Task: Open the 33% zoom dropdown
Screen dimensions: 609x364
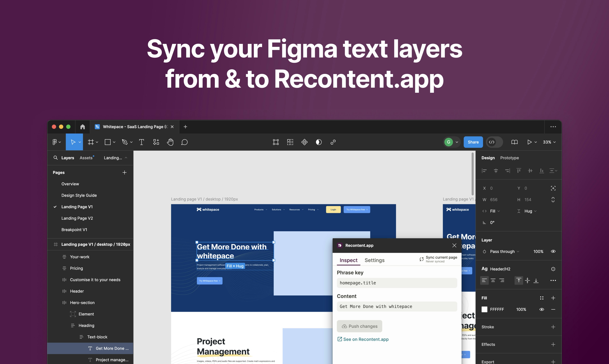Action: tap(549, 142)
